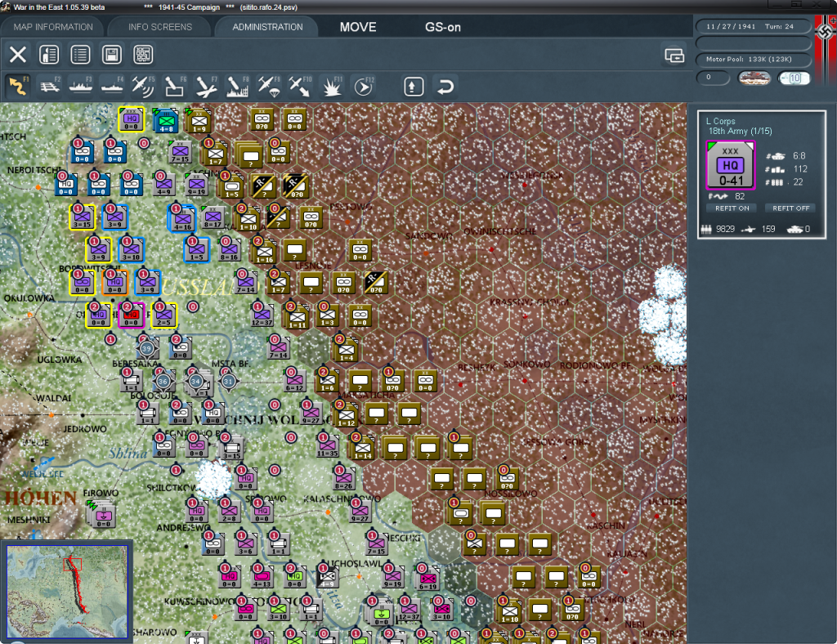This screenshot has width=837, height=644.
Task: Click the Motor Pool 133K (123K) readout
Action: coord(753,59)
